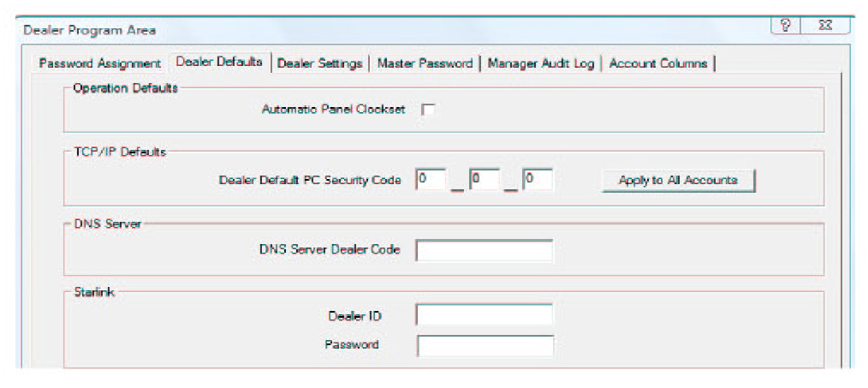868x388 pixels.
Task: Click the Starlink Password input field
Action: coord(485,345)
